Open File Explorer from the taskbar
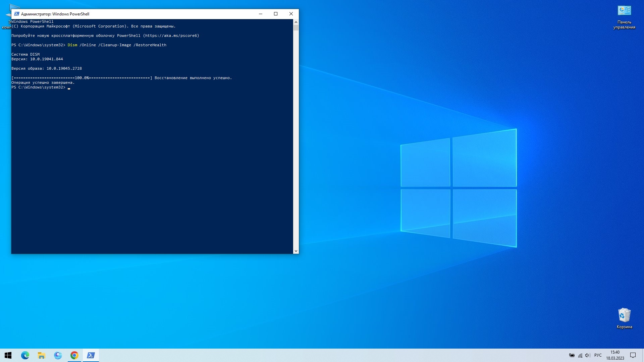Screen dimensions: 644x362 pos(42,355)
